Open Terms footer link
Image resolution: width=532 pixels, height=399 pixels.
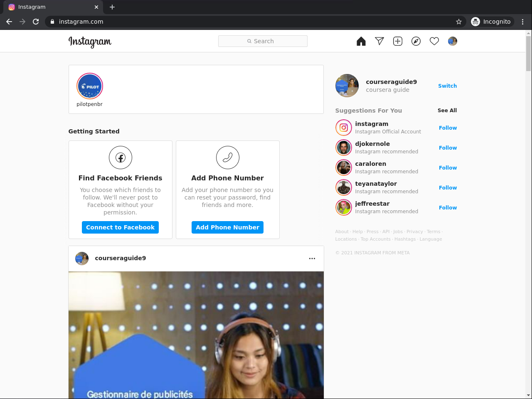[433, 232]
